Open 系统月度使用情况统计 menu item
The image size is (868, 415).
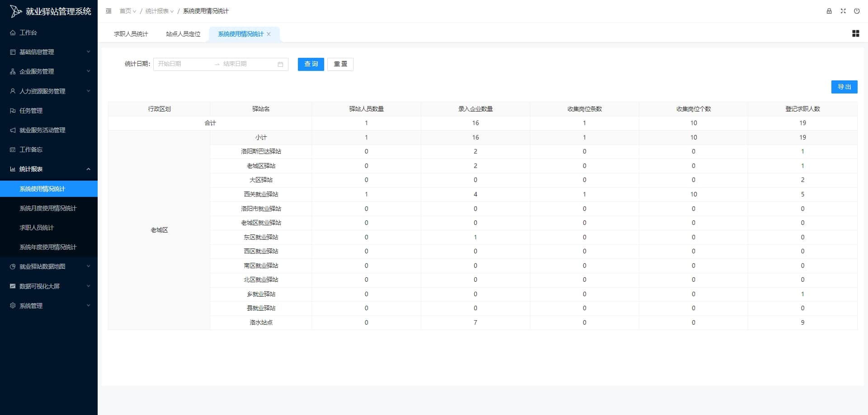click(49, 208)
